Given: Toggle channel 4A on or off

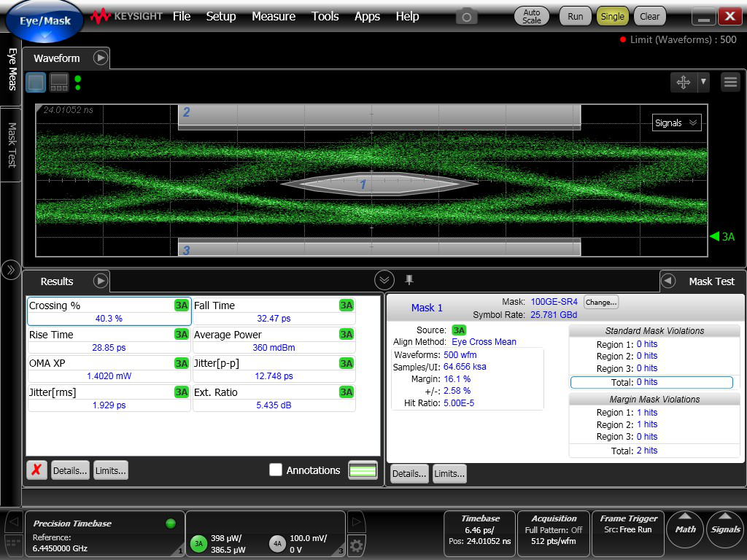Looking at the screenshot, I should [x=277, y=543].
